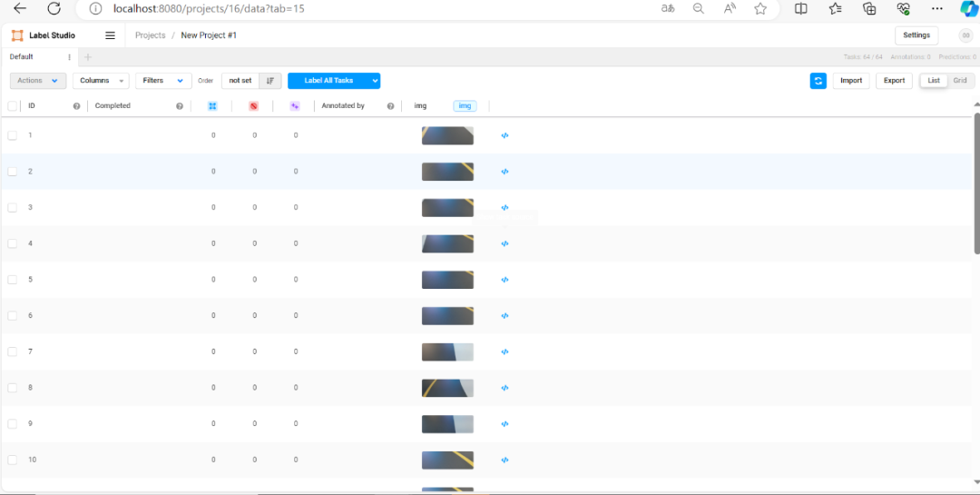980x495 pixels.
Task: Check the checkbox for task 2
Action: coord(13,172)
